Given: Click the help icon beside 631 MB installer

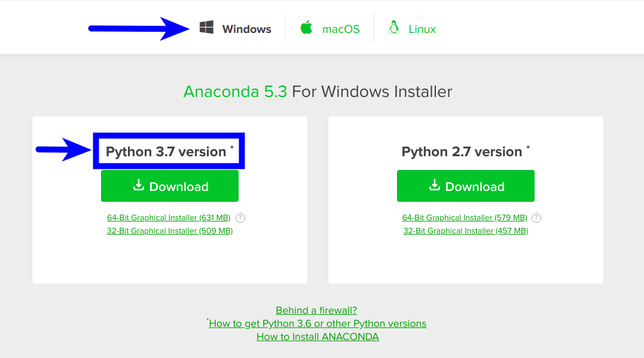Looking at the screenshot, I should [240, 218].
